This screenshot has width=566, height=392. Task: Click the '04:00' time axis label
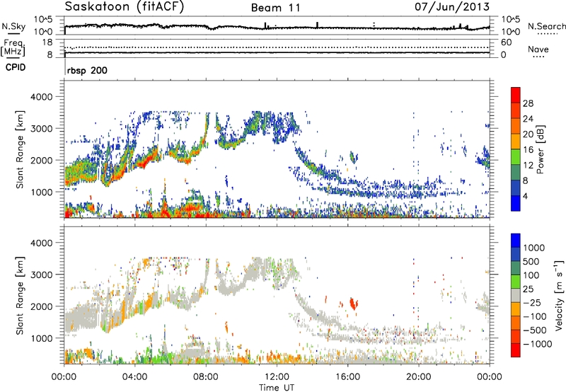[x=134, y=377]
